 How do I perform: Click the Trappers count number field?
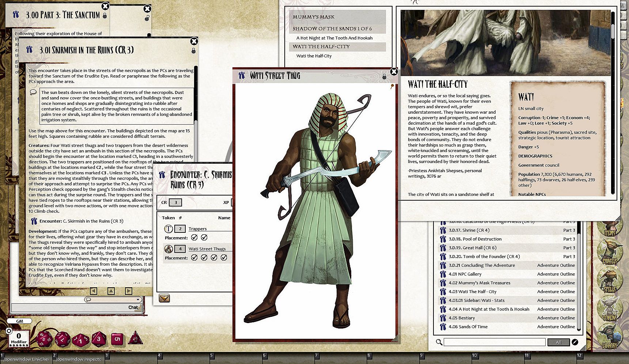coord(180,229)
